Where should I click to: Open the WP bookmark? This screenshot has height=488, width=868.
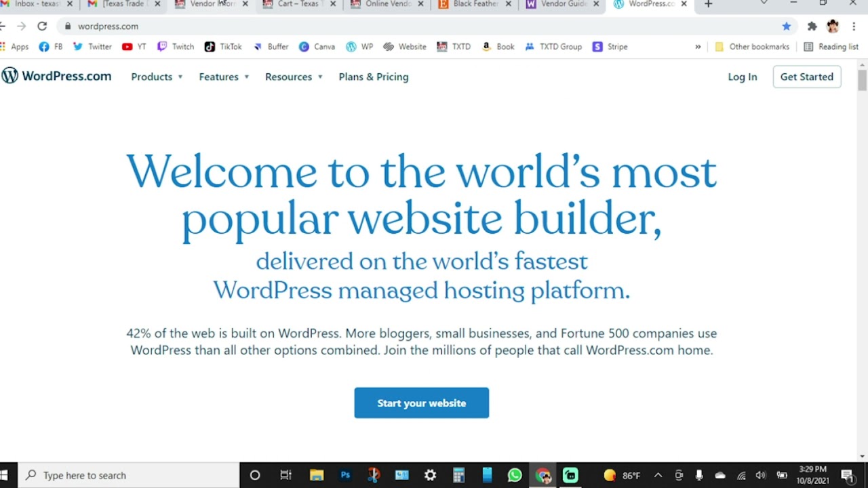click(359, 47)
